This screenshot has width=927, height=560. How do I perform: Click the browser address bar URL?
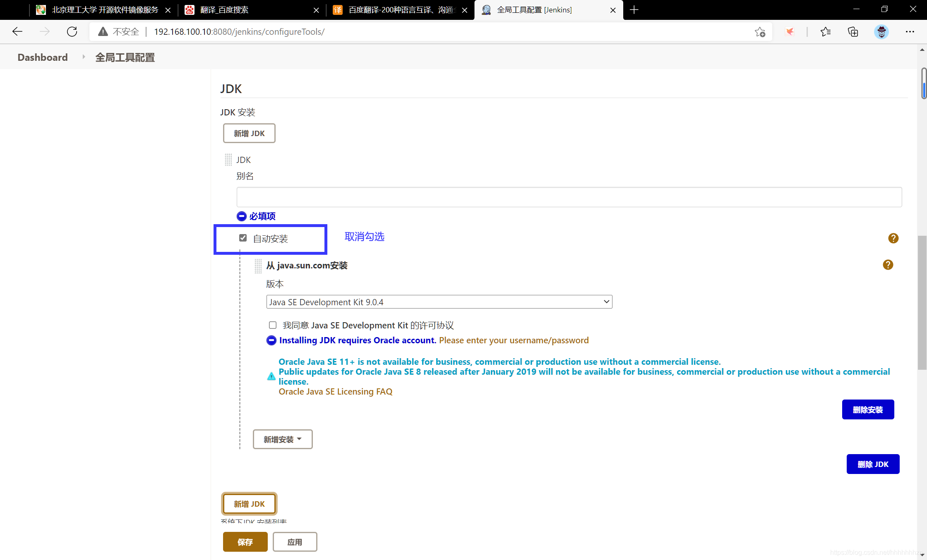pyautogui.click(x=239, y=32)
